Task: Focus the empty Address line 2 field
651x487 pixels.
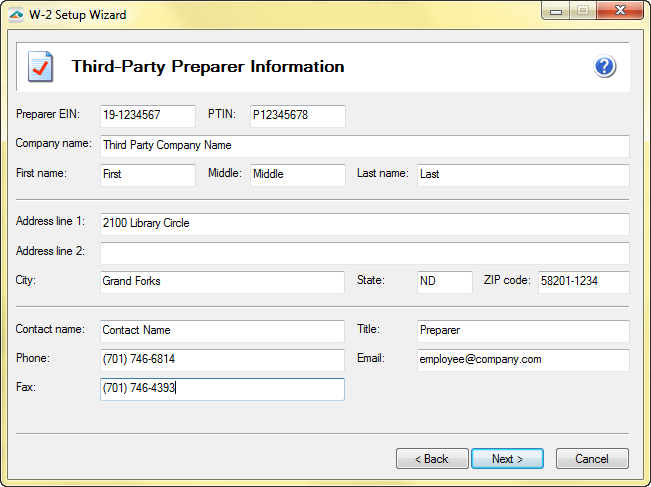Action: [364, 253]
